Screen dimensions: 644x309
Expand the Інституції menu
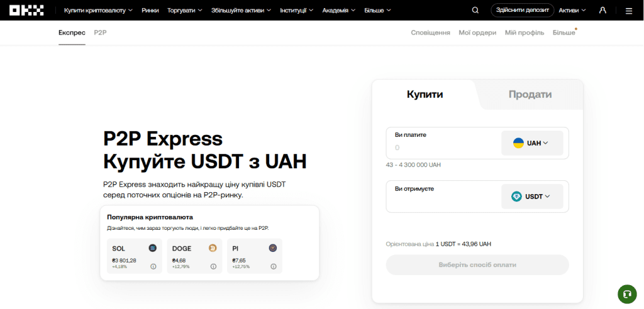[x=297, y=10]
